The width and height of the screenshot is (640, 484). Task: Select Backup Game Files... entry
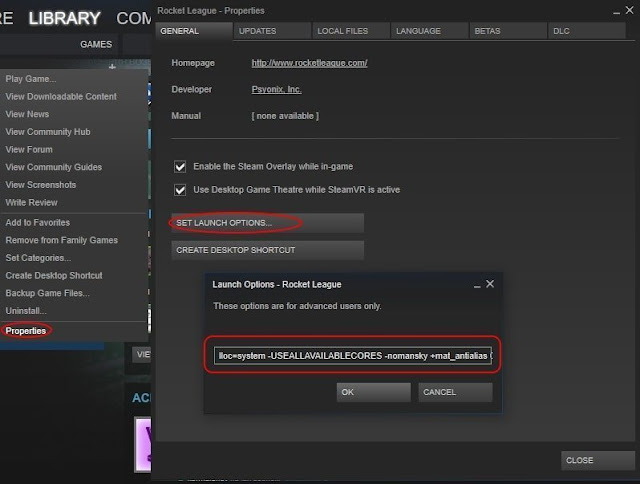(47, 293)
